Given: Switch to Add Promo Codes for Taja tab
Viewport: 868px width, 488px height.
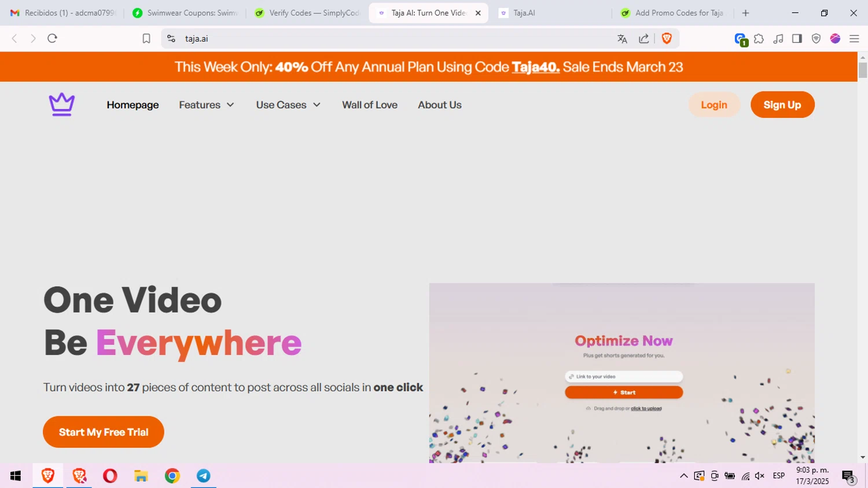Looking at the screenshot, I should 672,13.
